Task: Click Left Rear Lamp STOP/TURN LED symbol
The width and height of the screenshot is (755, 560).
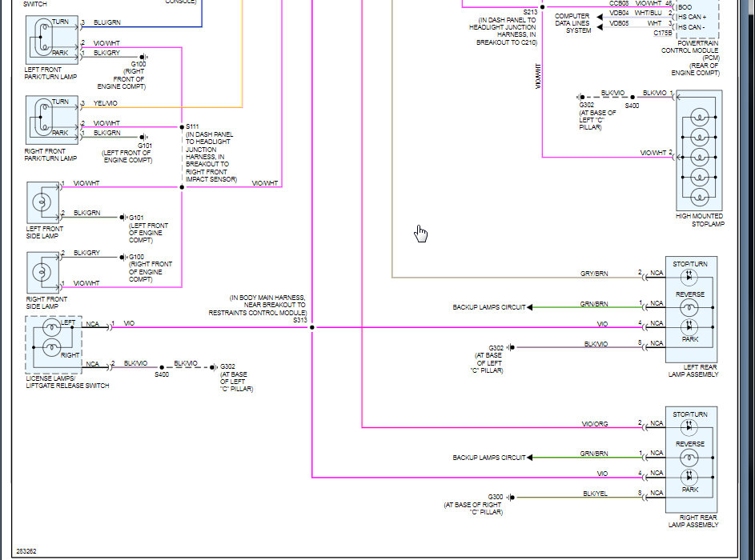Action: [689, 277]
